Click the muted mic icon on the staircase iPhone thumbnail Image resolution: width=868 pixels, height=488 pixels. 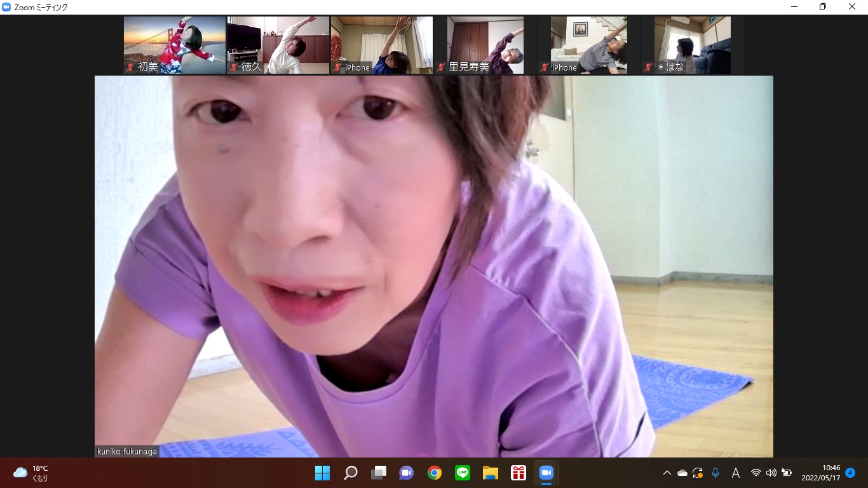[x=545, y=67]
